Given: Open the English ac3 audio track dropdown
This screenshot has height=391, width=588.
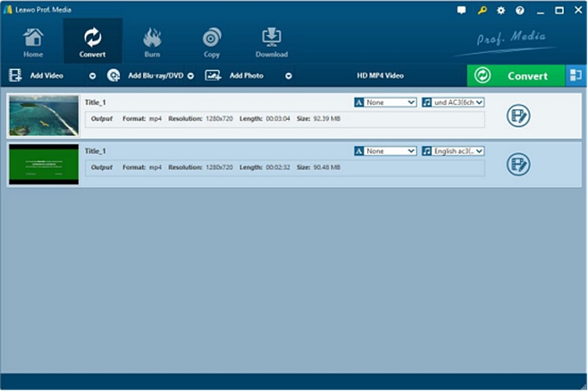Looking at the screenshot, I should (454, 151).
